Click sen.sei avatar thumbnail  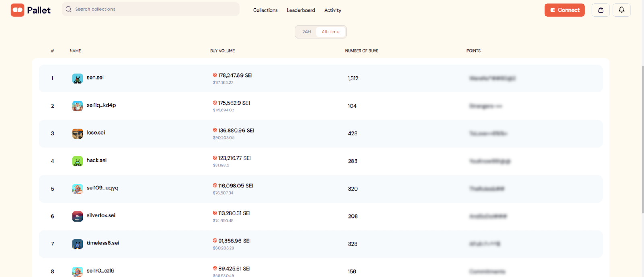pyautogui.click(x=77, y=78)
